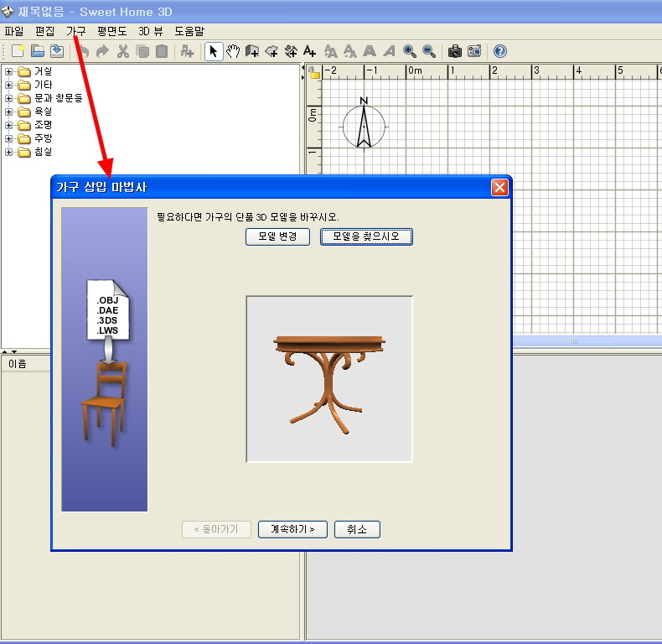Click the Save home toolbar icon

[57, 51]
